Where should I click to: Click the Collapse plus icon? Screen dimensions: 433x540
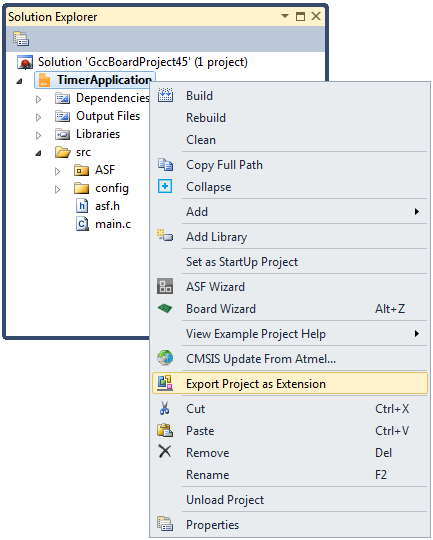click(x=165, y=186)
